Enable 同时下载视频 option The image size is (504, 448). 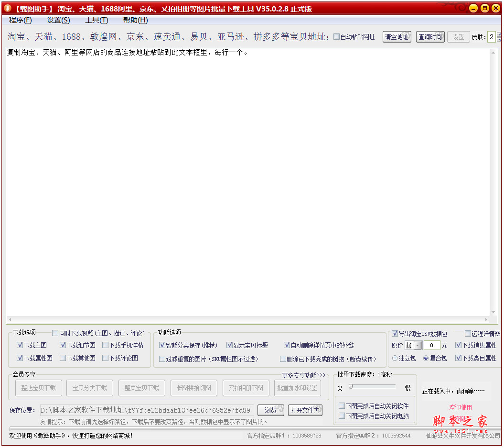coord(55,333)
